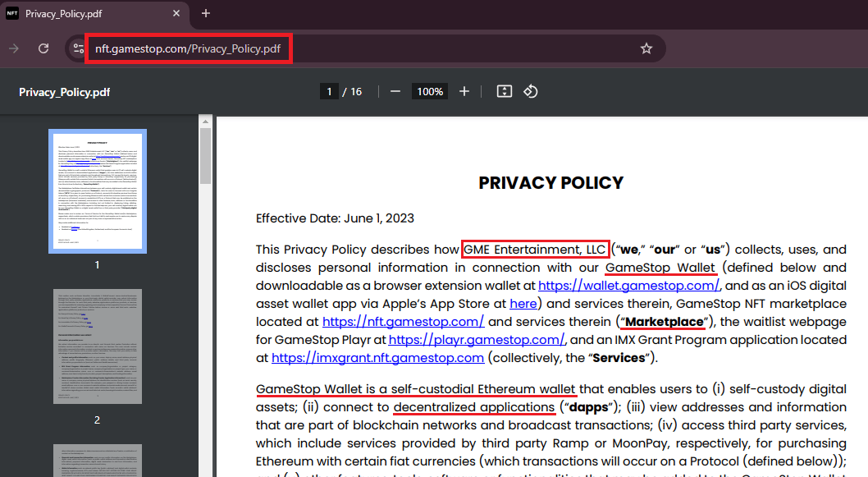
Task: Select the partially visible page 3 thumbnail
Action: (x=98, y=461)
